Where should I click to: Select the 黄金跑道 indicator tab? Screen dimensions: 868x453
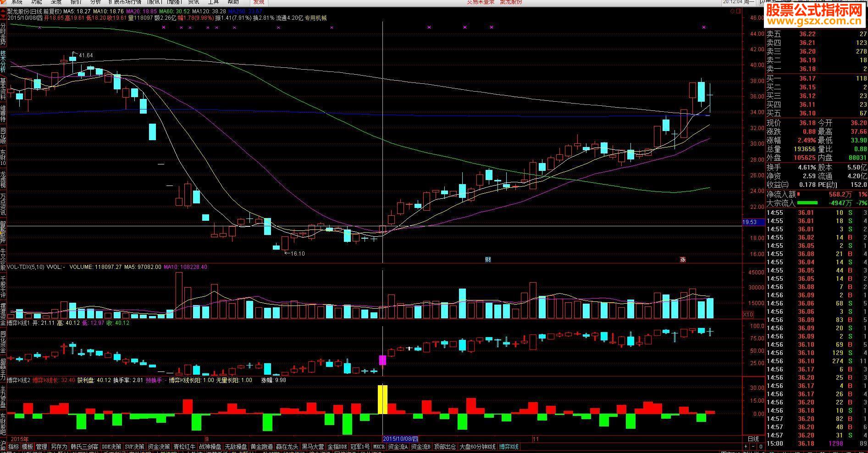click(261, 447)
